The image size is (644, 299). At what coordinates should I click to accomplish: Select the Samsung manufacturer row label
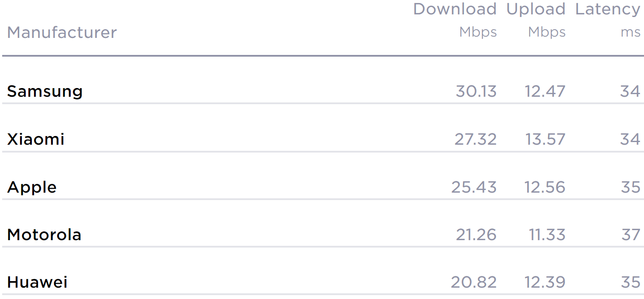(45, 92)
